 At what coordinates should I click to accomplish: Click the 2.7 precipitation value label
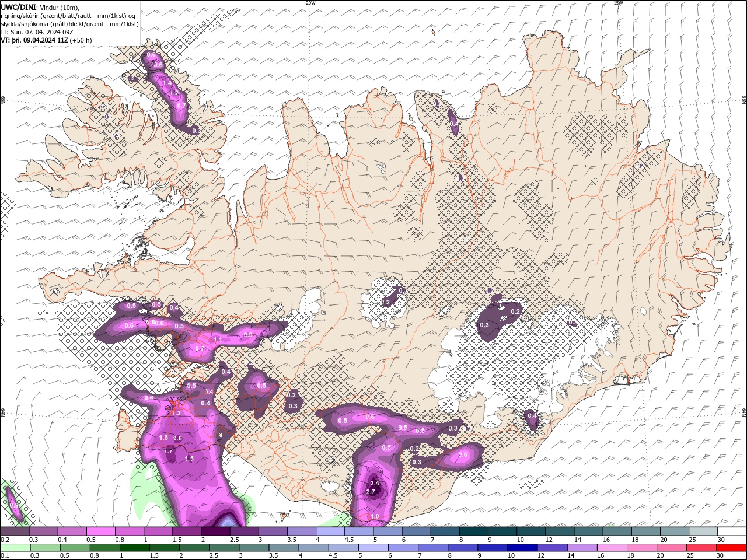point(370,492)
